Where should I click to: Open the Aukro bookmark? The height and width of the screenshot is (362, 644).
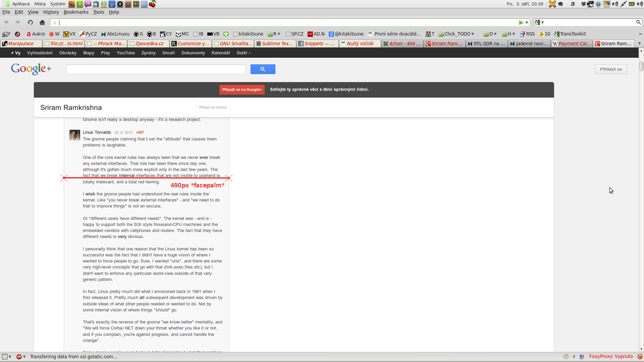(x=36, y=34)
